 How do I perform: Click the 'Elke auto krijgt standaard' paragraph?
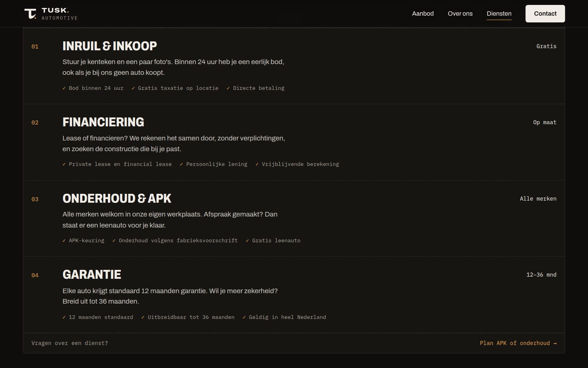tap(170, 296)
